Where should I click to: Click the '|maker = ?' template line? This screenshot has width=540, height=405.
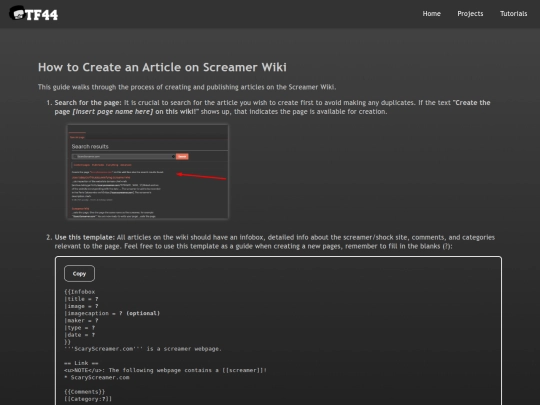81,321
